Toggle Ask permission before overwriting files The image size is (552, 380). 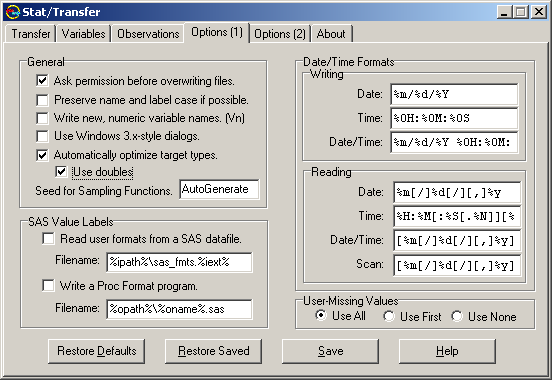(x=42, y=81)
